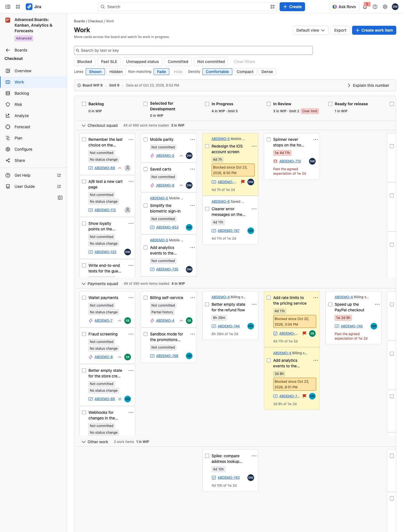Click the DW profile avatar in header
Image resolution: width=403 pixels, height=532 pixels.
tap(395, 7)
